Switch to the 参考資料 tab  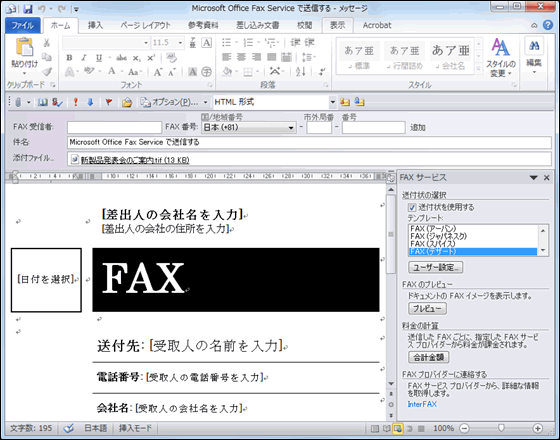[x=203, y=25]
